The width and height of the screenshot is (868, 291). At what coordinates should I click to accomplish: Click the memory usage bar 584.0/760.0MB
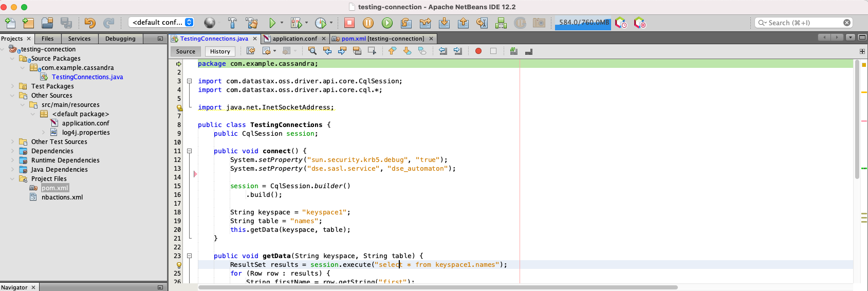click(583, 23)
